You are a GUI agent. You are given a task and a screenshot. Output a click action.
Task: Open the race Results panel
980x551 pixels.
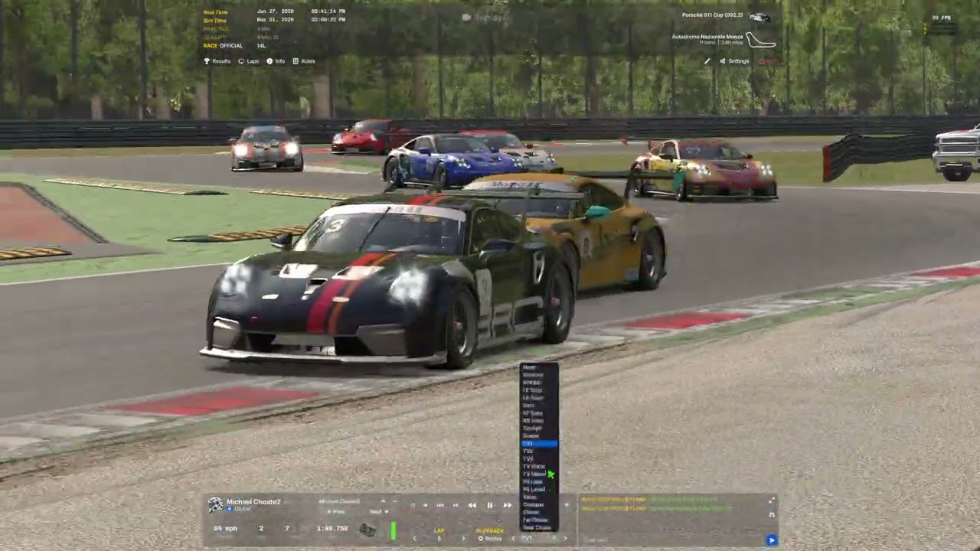tap(217, 61)
